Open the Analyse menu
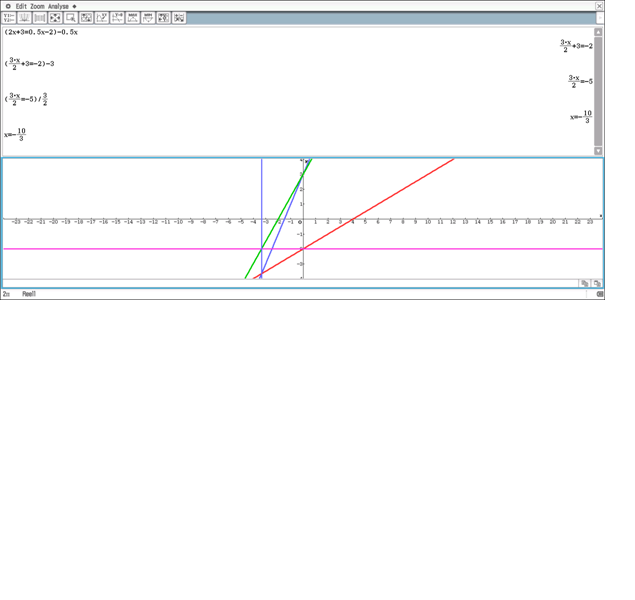635x600 pixels. pos(59,6)
